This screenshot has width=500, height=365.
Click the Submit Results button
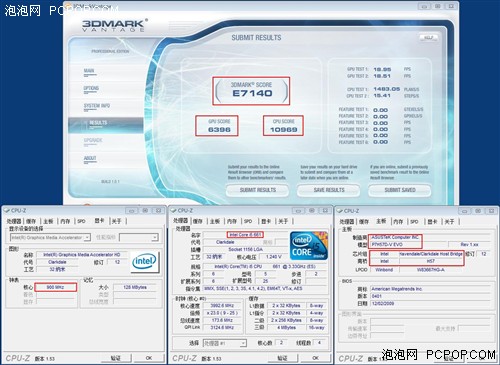(258, 190)
